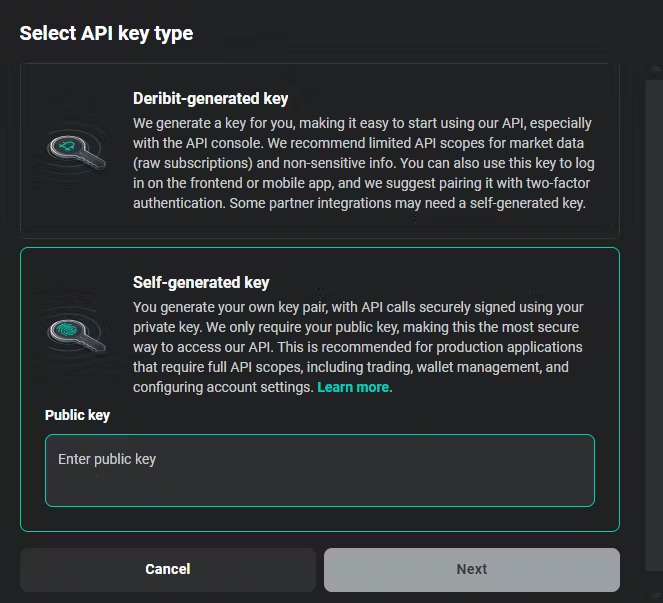Screen dimensions: 663x603
Task: Click the Next button
Action: click(x=471, y=569)
